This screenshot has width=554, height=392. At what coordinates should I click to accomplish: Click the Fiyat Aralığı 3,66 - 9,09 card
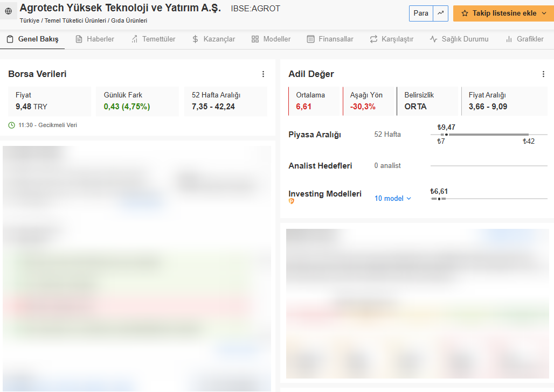click(x=504, y=101)
